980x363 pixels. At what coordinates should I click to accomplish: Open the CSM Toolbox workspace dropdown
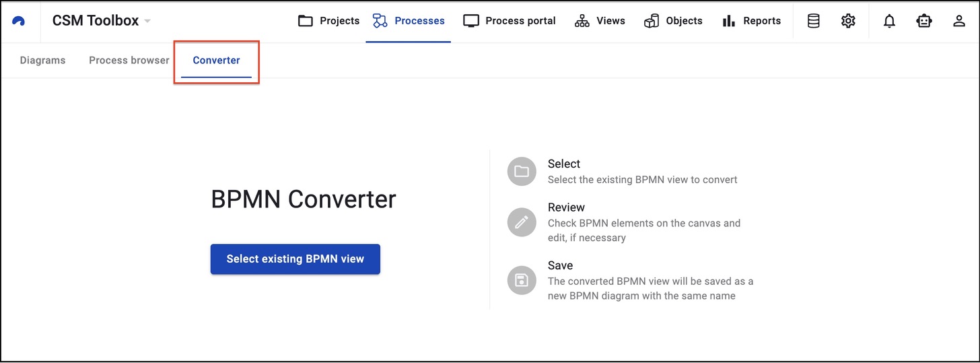pyautogui.click(x=102, y=21)
